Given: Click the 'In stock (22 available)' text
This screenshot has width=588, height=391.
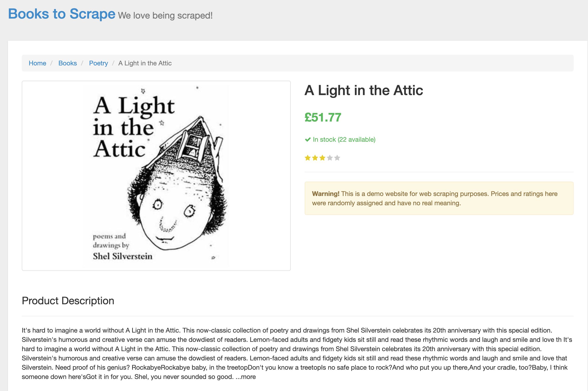Looking at the screenshot, I should (344, 140).
